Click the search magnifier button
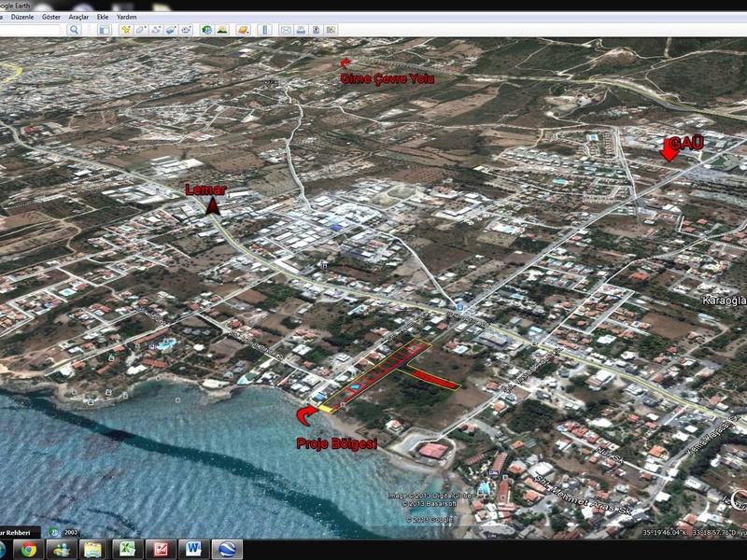 point(75,30)
